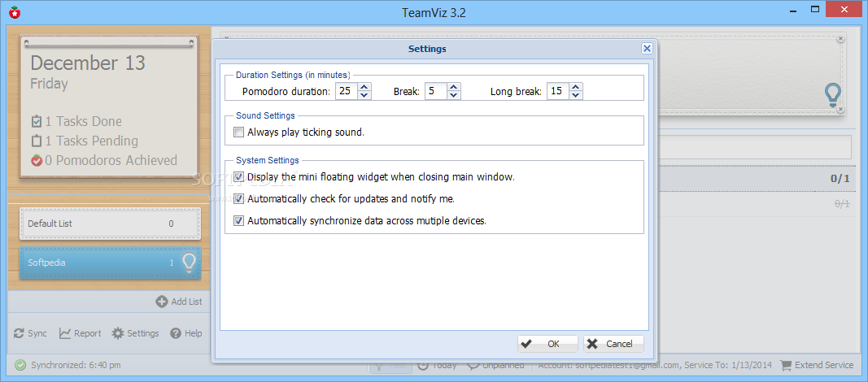Screen dimensions: 868x382
Task: Decrease Pomodoro duration with down arrow
Action: [x=364, y=95]
